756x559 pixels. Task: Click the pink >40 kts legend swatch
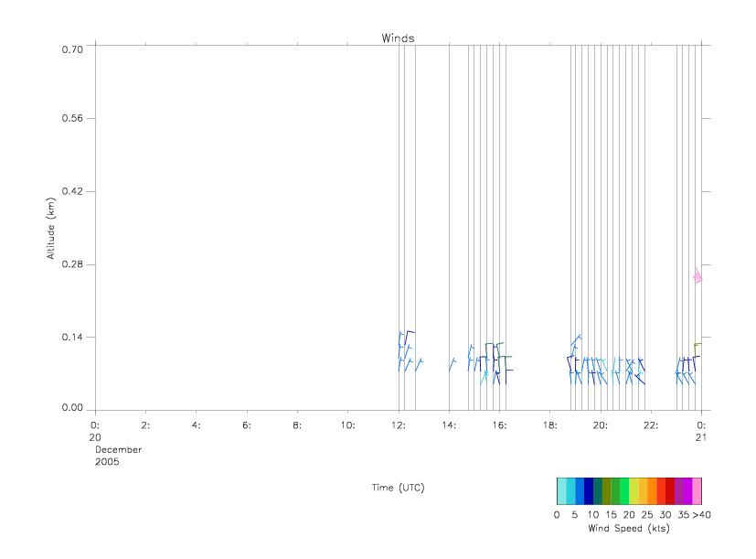(x=697, y=491)
